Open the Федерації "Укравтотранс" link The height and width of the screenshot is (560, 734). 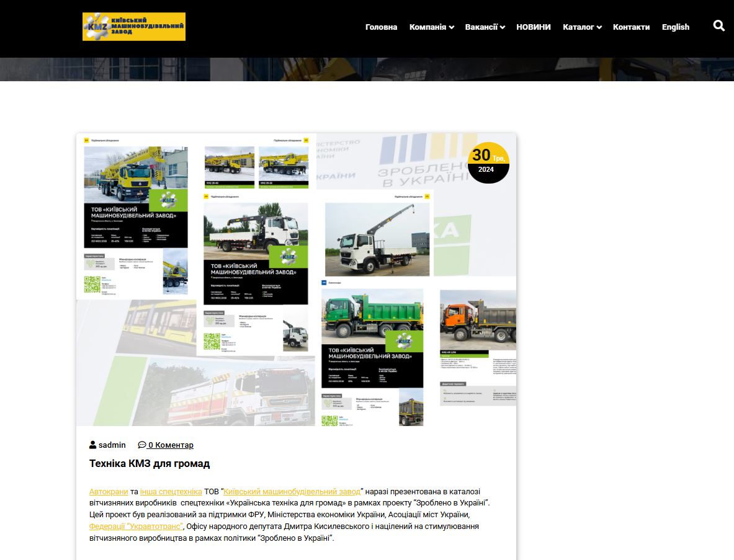[137, 527]
